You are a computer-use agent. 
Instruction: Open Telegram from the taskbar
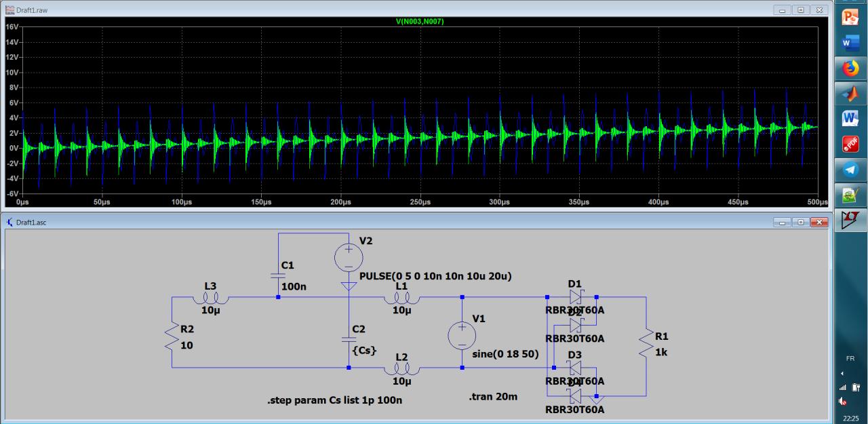pyautogui.click(x=850, y=170)
